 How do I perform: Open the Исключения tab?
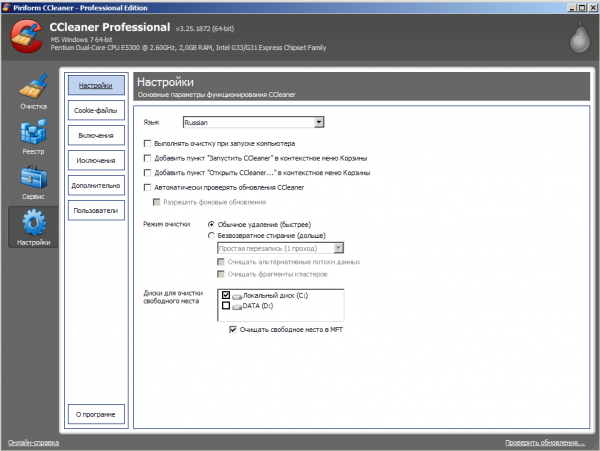tap(96, 160)
